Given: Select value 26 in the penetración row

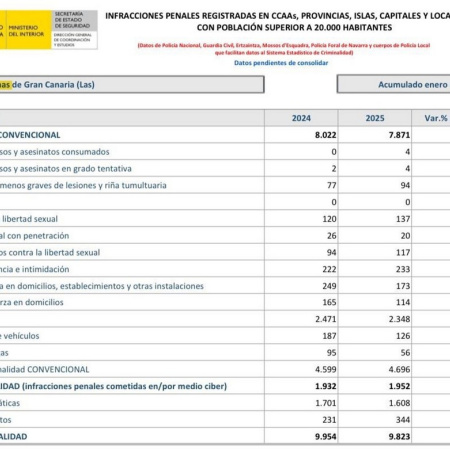Looking at the screenshot, I should coord(331,236).
